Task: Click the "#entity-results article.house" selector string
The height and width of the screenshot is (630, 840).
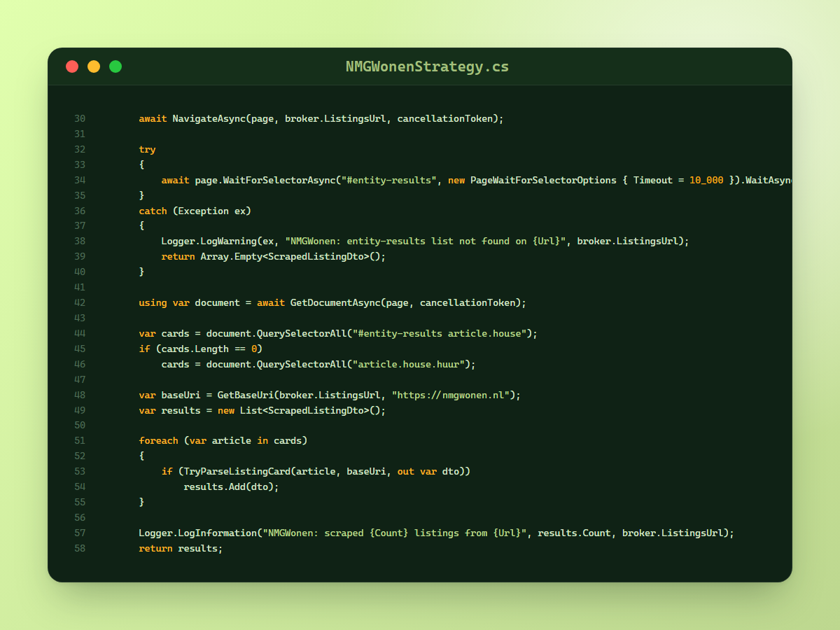Action: pyautogui.click(x=439, y=334)
